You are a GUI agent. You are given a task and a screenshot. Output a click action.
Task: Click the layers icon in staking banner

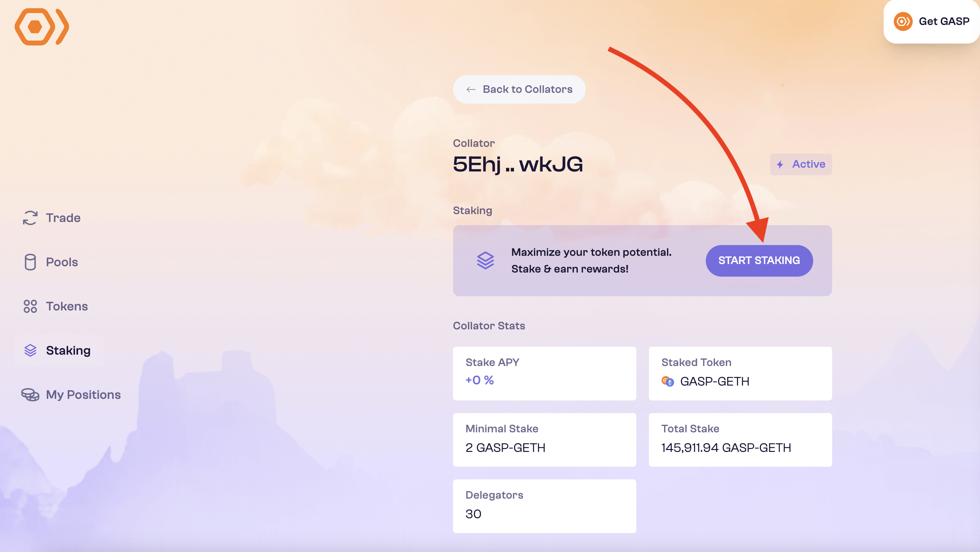[x=486, y=261]
